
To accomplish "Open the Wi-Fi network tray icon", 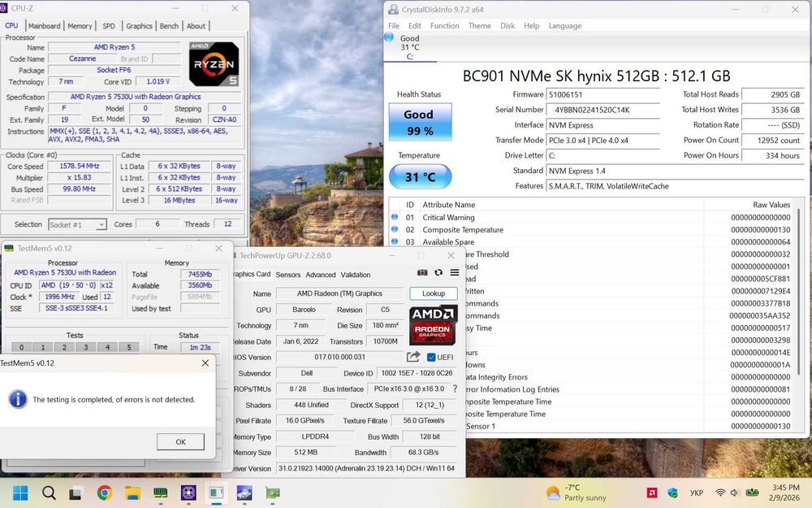I will tap(719, 493).
